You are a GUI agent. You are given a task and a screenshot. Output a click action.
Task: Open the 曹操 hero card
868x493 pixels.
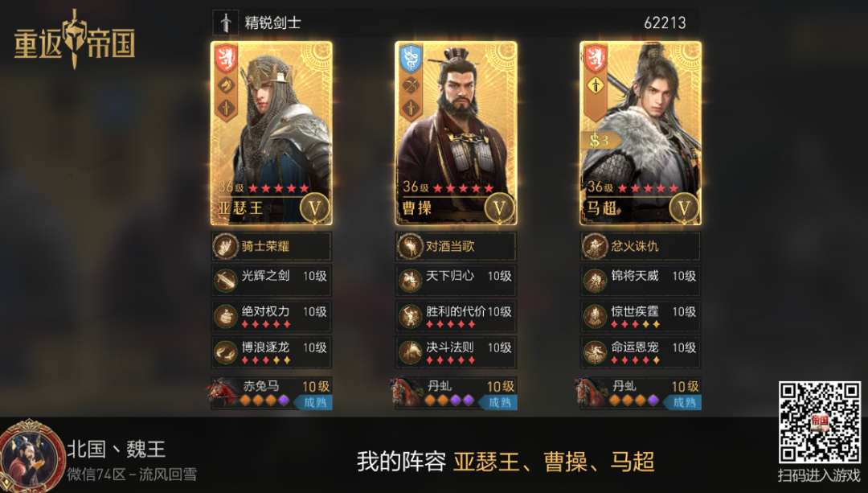(x=457, y=134)
